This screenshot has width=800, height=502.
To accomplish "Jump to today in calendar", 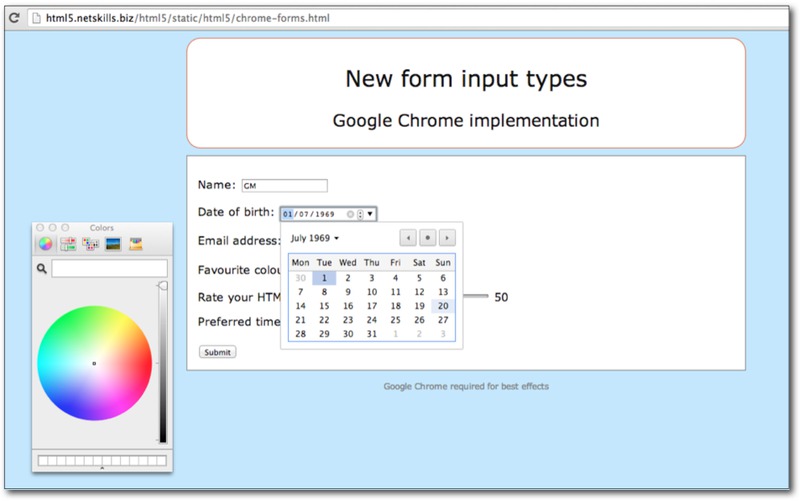I will pyautogui.click(x=428, y=238).
